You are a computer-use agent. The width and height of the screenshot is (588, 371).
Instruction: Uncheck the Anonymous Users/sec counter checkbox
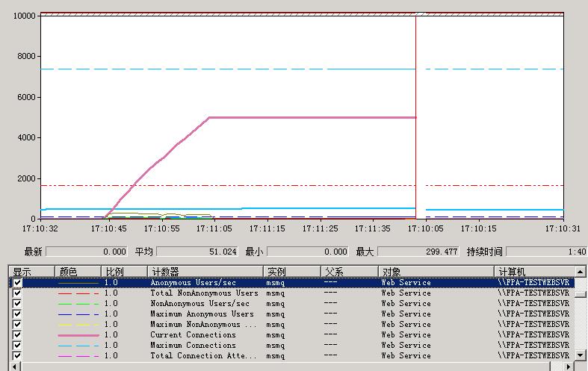[x=17, y=283]
